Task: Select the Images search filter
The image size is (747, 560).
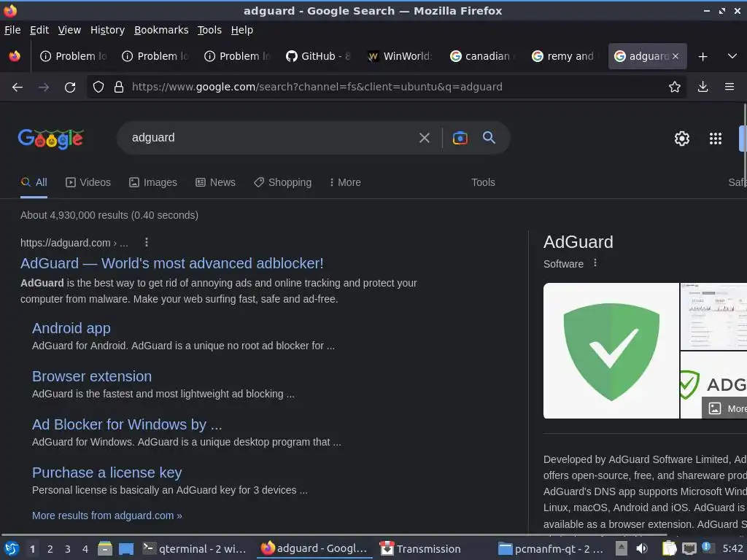Action: (153, 182)
